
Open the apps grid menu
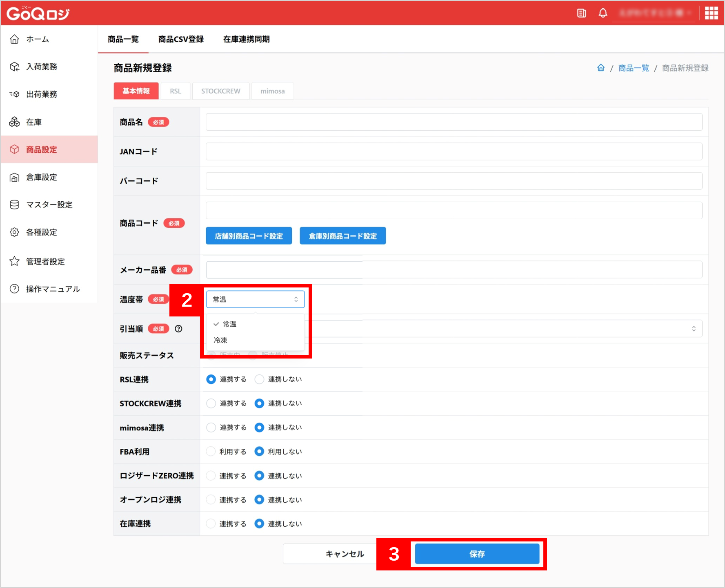pyautogui.click(x=711, y=13)
